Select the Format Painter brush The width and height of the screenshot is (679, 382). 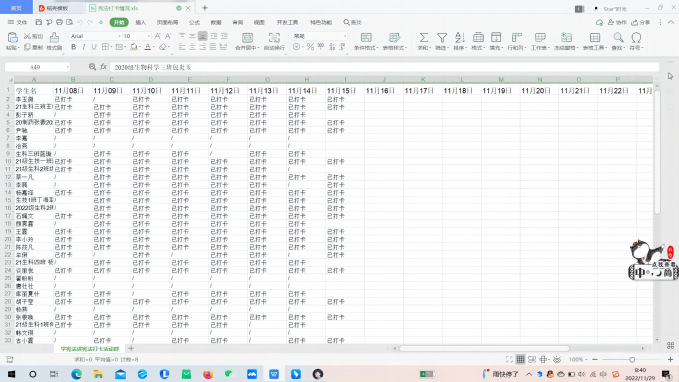[54, 38]
